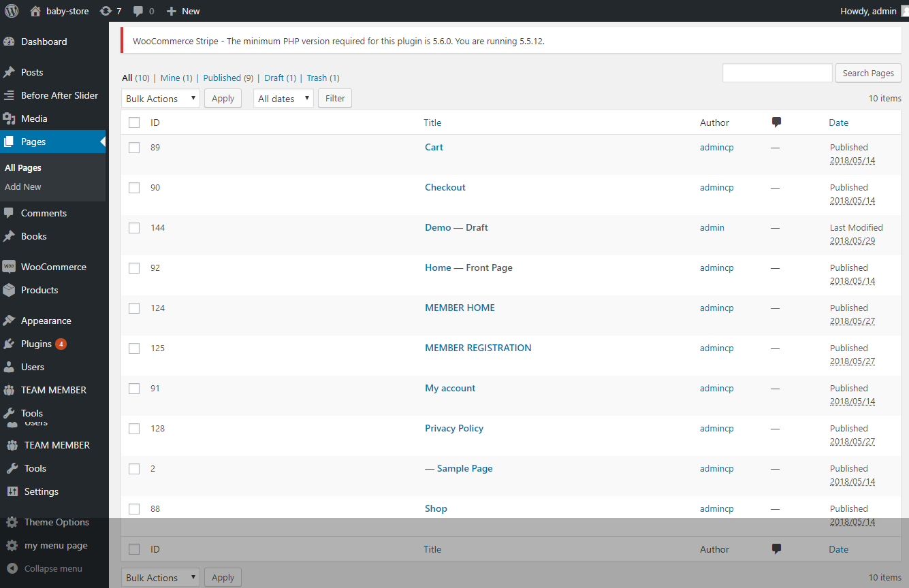
Task: Open the WooCommerce sidebar icon
Action: [x=9, y=267]
